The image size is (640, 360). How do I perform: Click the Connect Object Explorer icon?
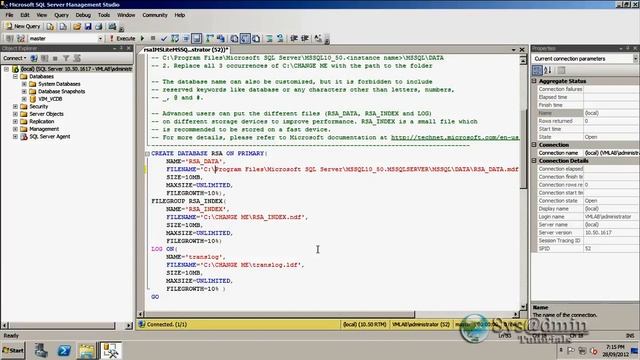tap(34, 58)
